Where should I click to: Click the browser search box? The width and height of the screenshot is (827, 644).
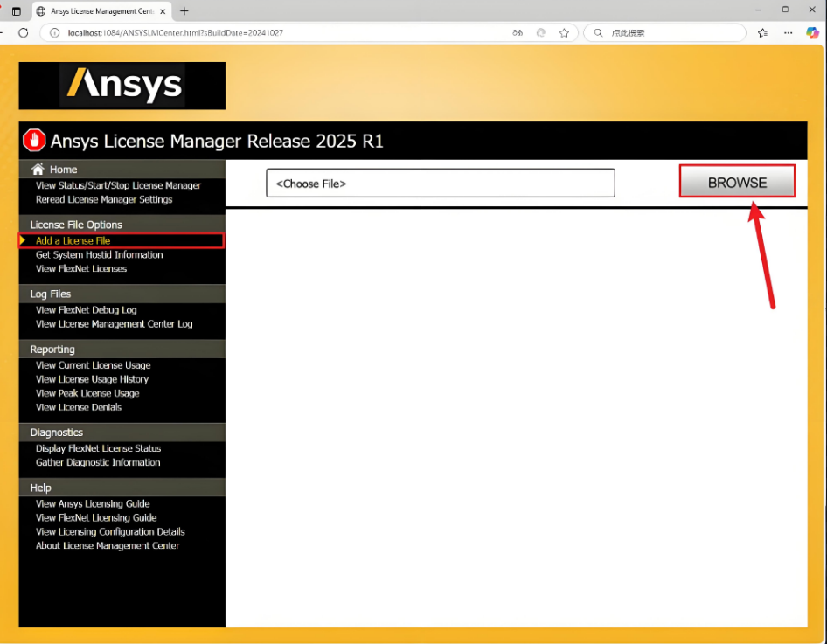(x=664, y=32)
